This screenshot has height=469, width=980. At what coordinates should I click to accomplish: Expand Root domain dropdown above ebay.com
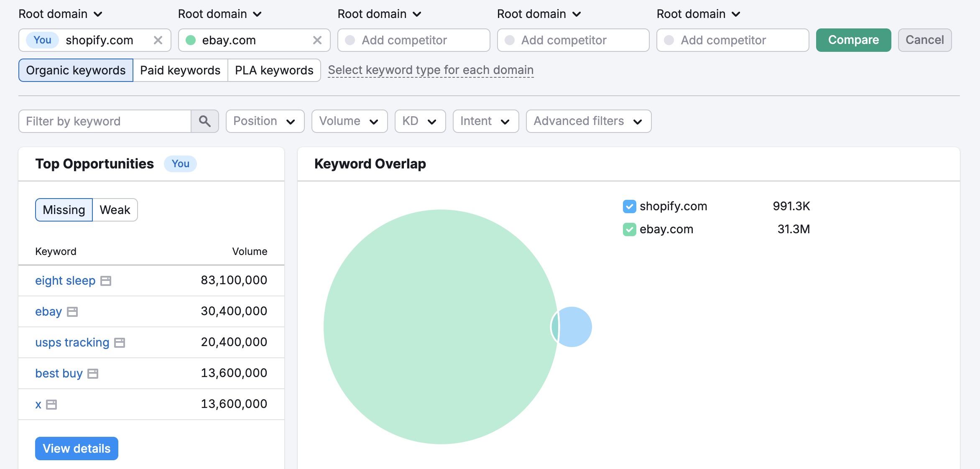[220, 14]
